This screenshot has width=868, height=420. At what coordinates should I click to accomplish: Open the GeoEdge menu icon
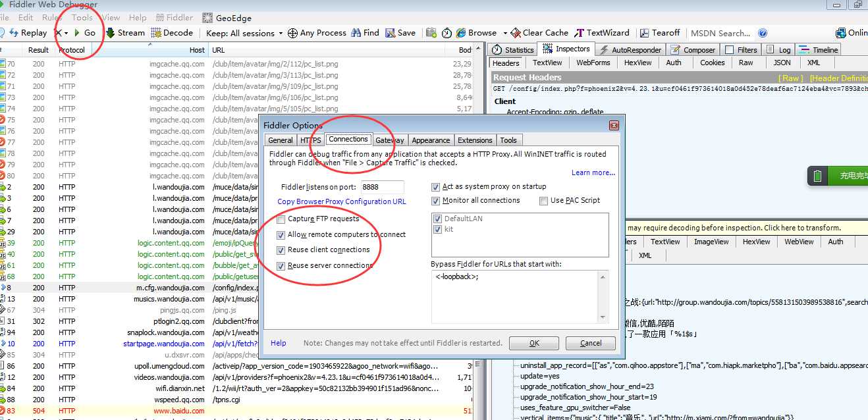pyautogui.click(x=207, y=18)
